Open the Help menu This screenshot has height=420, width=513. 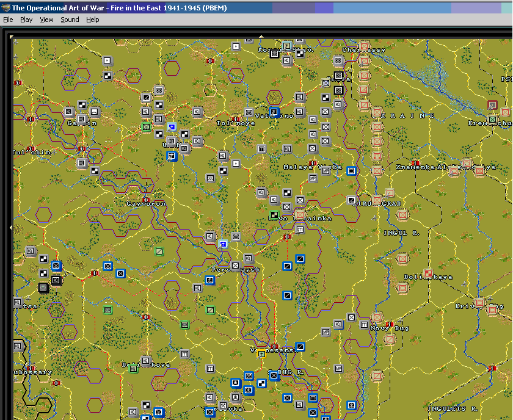[93, 20]
